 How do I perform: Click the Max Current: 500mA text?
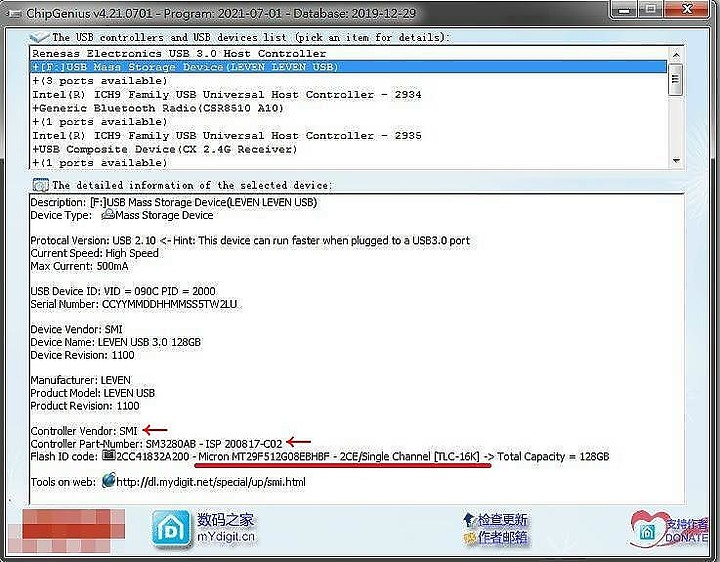click(x=79, y=266)
